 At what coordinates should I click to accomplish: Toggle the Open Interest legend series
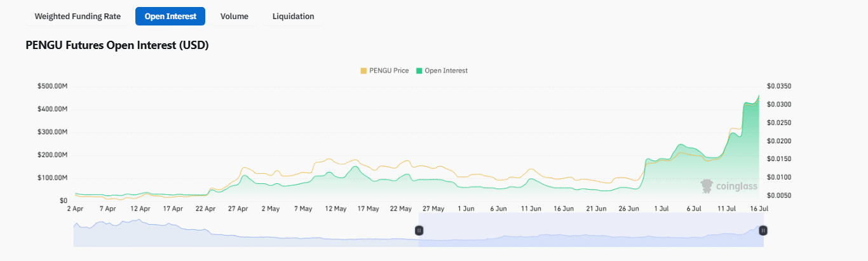coord(442,71)
